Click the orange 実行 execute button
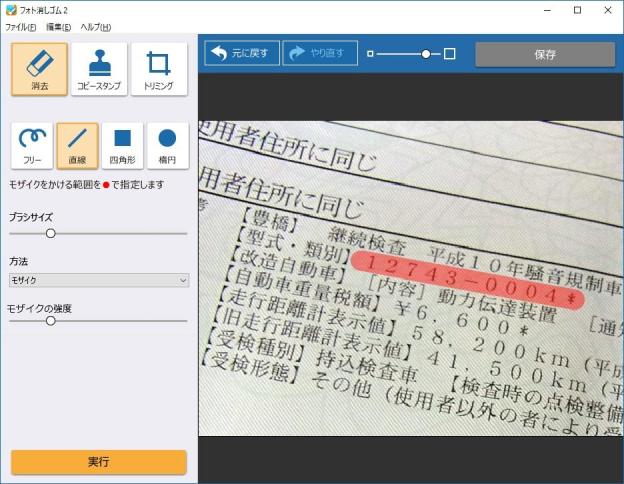The width and height of the screenshot is (624, 484). pyautogui.click(x=99, y=462)
